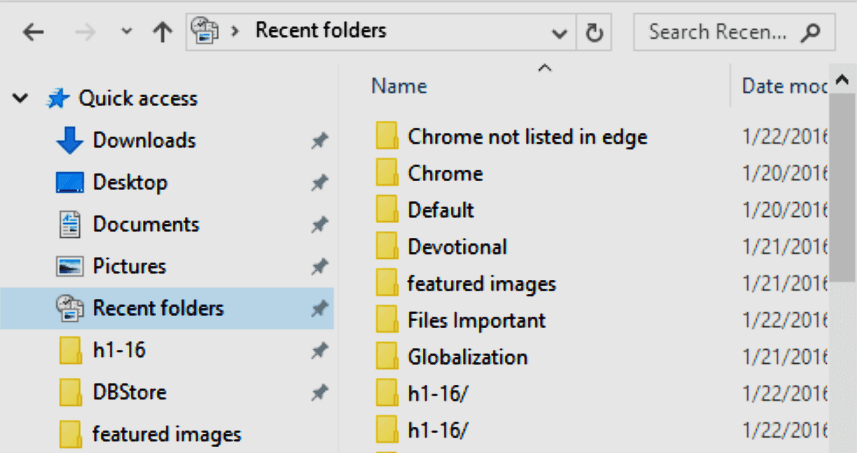Collapse the Quick access tree
857x453 pixels.
coord(19,99)
